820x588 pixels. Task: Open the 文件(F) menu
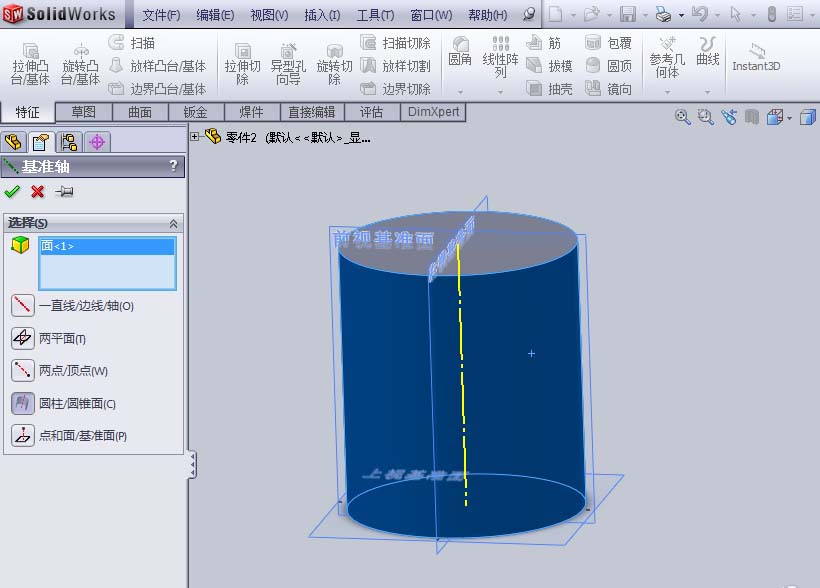click(161, 15)
